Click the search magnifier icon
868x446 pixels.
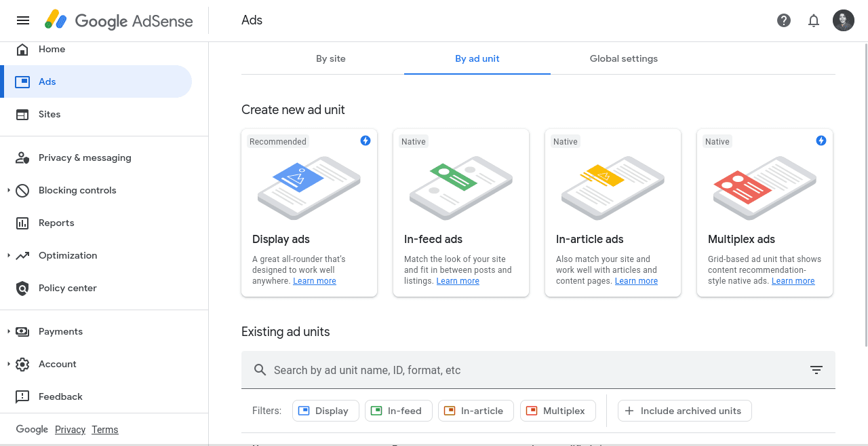(260, 370)
